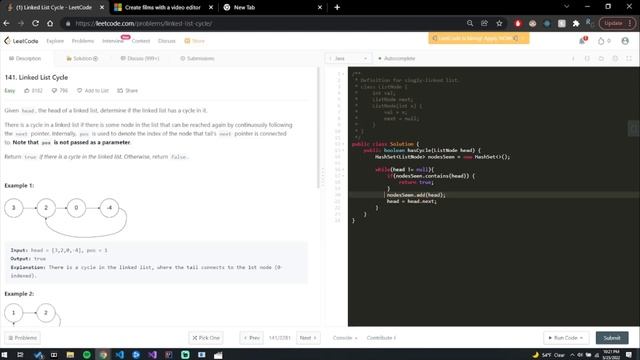640x360 pixels.
Task: Open the weather widget in taskbar
Action: coord(549,355)
